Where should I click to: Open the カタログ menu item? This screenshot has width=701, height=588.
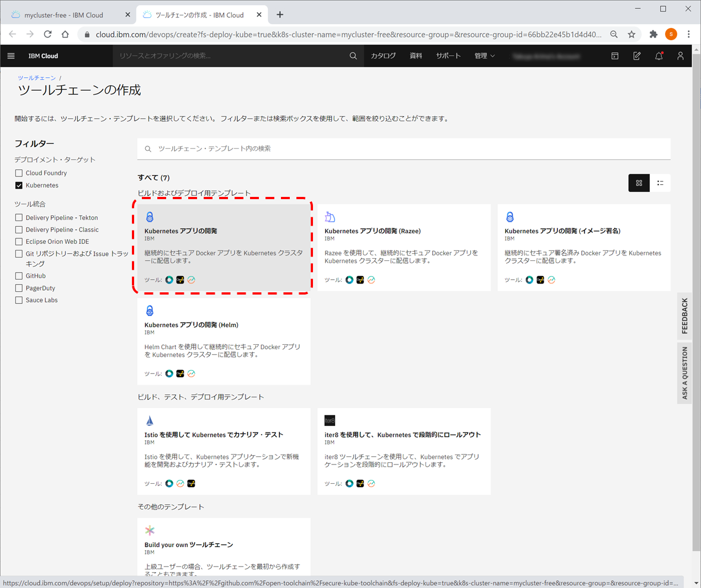click(383, 56)
